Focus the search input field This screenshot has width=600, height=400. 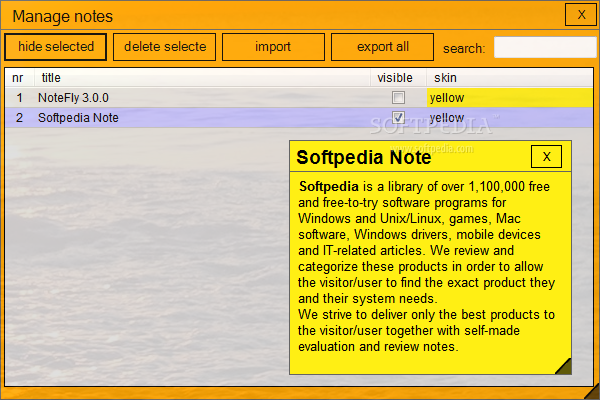545,47
